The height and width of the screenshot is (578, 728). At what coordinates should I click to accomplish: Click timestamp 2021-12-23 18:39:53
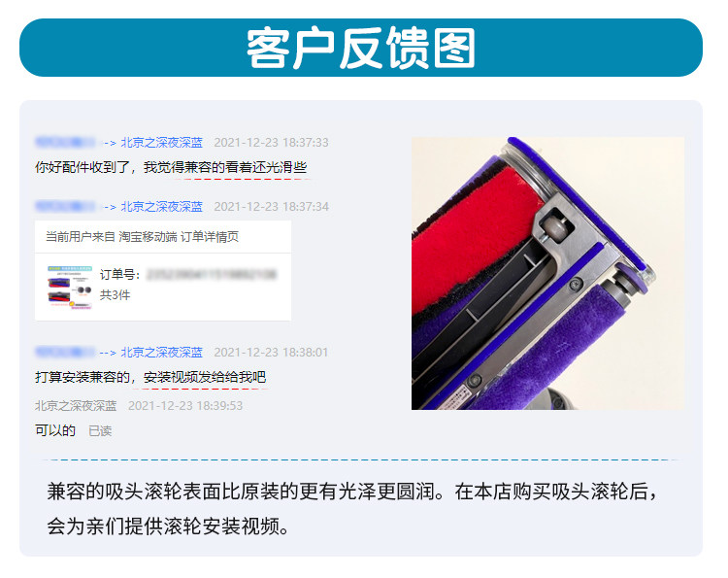pos(185,406)
